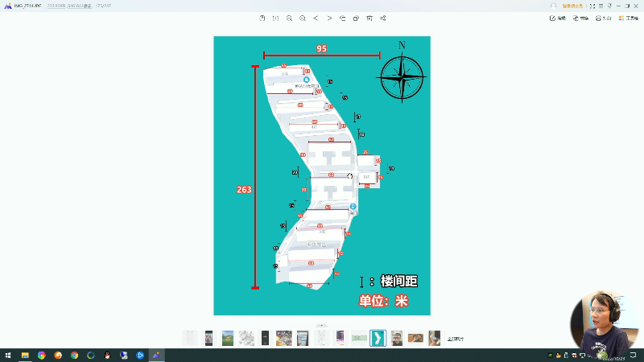Enter fullscreen mode via the title bar icon
Screen dimensions: 644x362
(592, 6)
